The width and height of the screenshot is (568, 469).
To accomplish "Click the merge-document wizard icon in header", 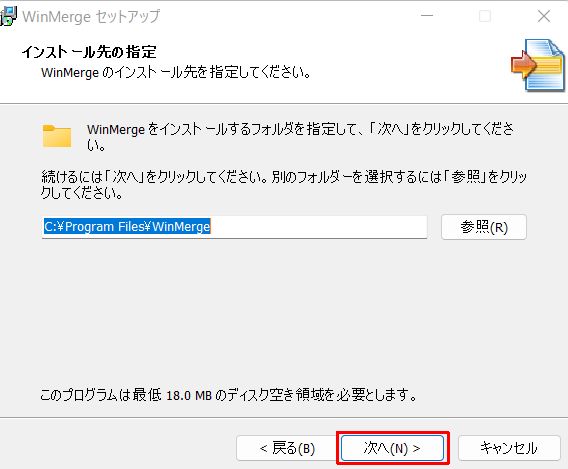I will pos(538,65).
